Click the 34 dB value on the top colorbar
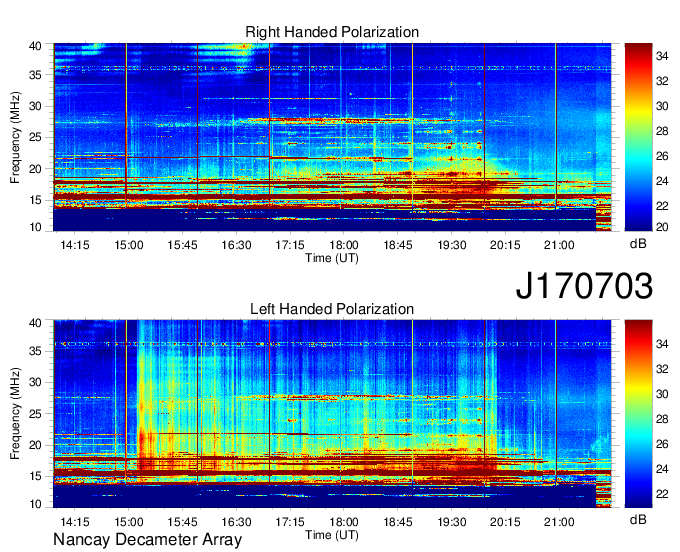The width and height of the screenshot is (680, 552). coord(662,56)
